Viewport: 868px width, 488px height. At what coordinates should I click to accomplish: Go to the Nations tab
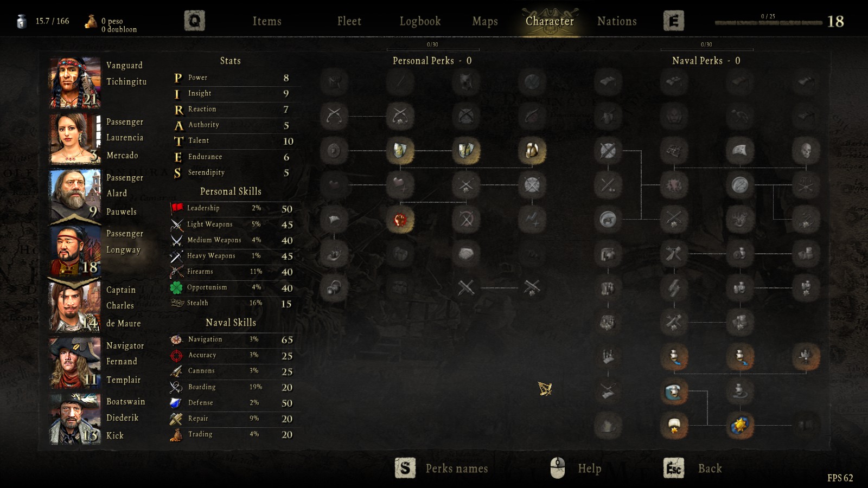(617, 21)
